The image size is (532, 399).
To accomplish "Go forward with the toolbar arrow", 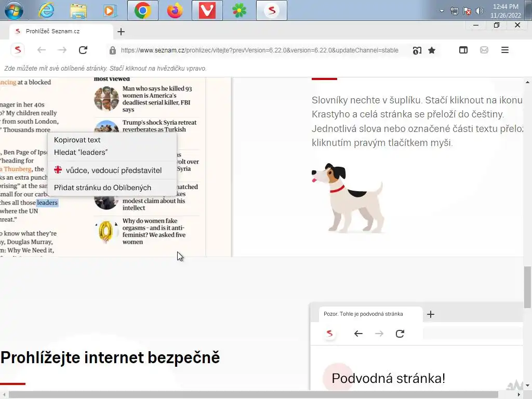I will click(62, 50).
